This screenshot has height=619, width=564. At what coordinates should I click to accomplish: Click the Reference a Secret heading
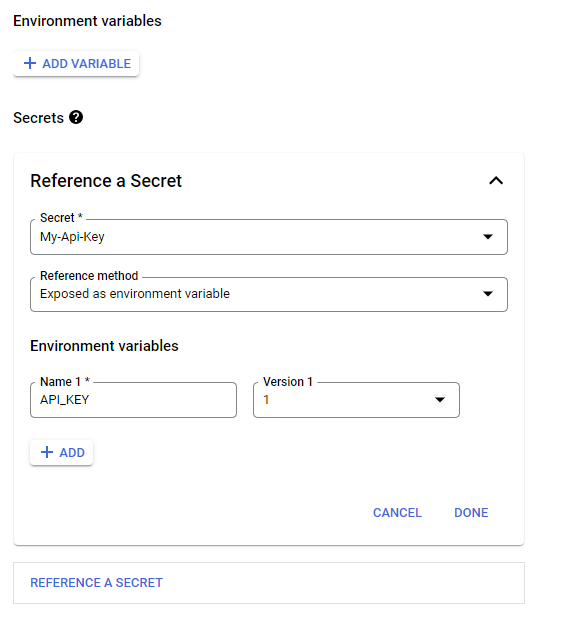[x=106, y=181]
